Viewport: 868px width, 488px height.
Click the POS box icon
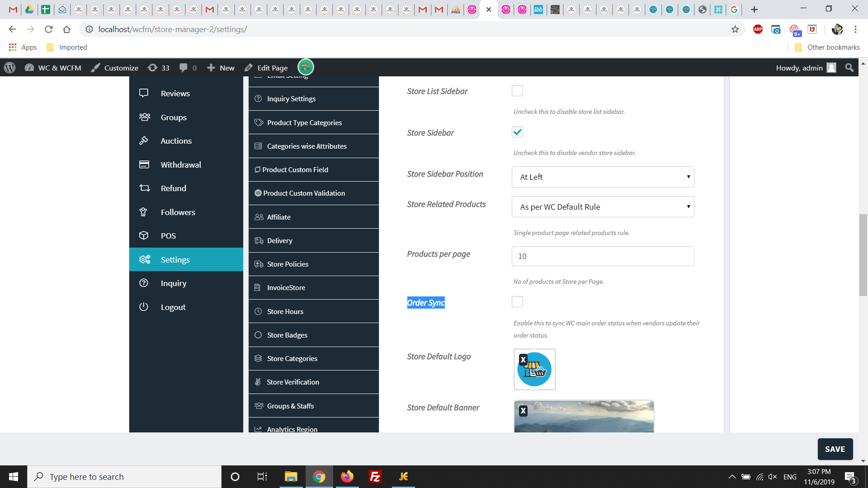(x=144, y=235)
